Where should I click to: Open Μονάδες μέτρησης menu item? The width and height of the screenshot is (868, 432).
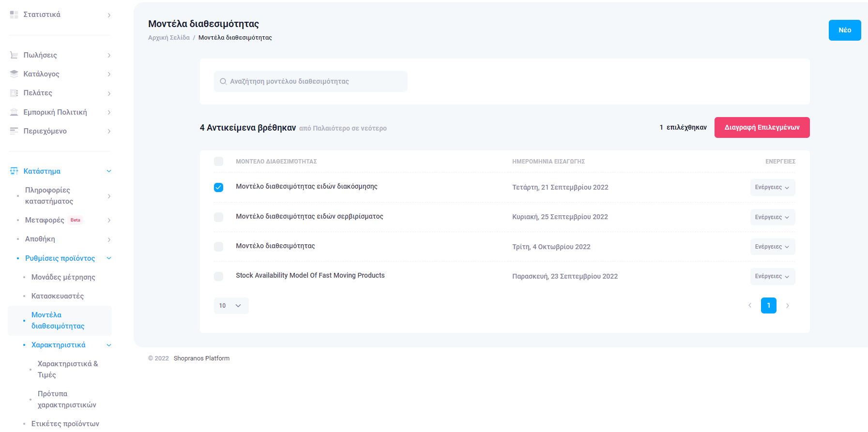tap(63, 277)
